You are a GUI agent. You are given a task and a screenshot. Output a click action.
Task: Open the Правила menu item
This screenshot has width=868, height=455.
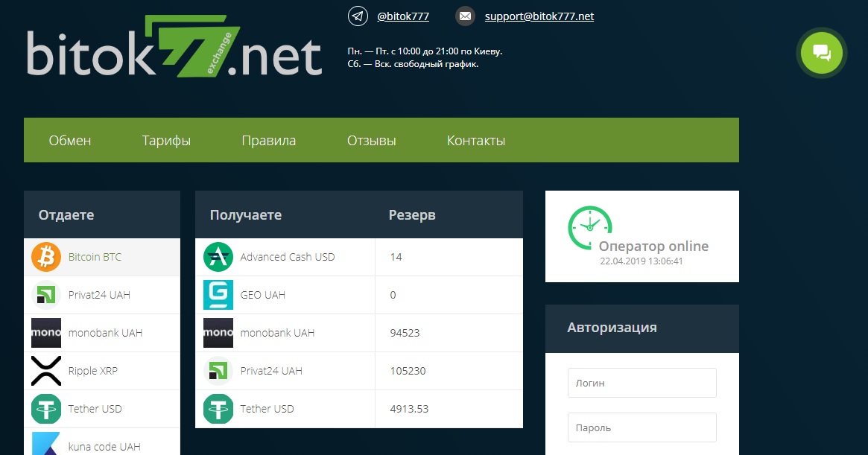[x=268, y=141]
